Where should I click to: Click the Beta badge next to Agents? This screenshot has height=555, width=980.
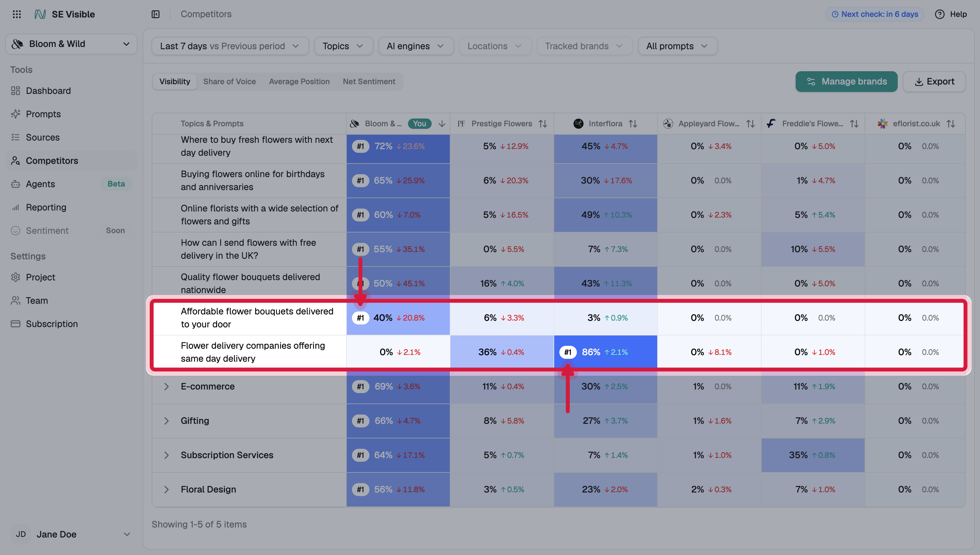pos(116,184)
